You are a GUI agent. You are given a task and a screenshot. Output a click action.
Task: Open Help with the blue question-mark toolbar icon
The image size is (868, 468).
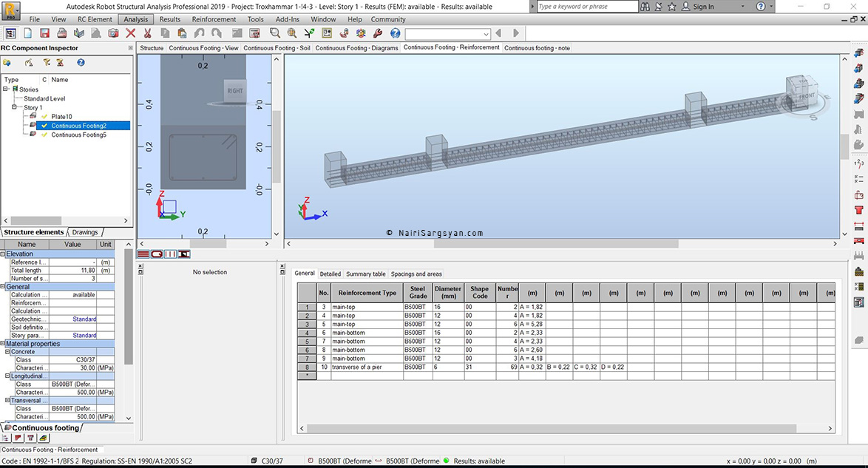pos(396,33)
